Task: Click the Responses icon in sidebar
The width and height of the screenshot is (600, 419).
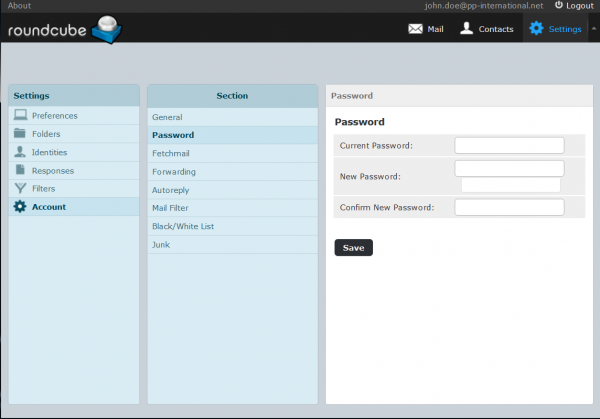Action: tap(21, 170)
